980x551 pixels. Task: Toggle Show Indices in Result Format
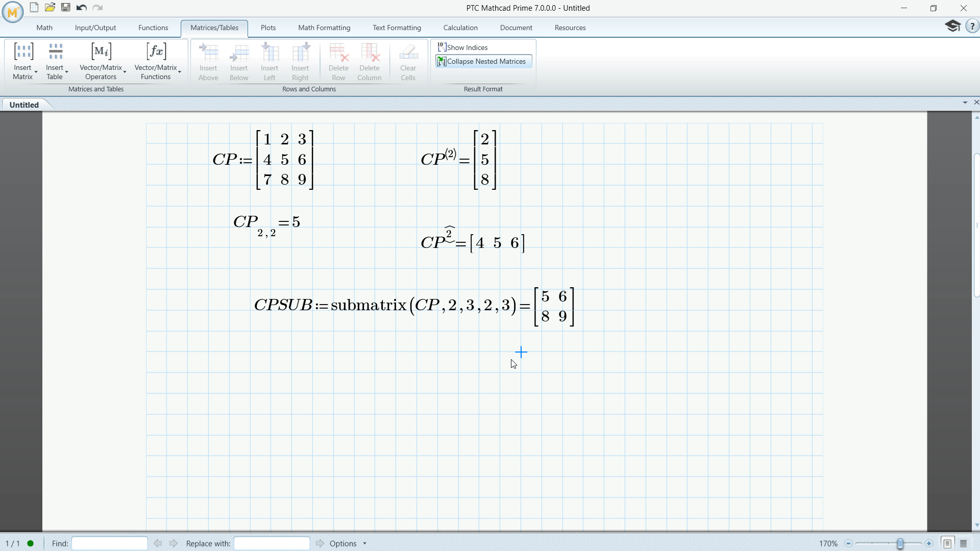click(x=462, y=47)
